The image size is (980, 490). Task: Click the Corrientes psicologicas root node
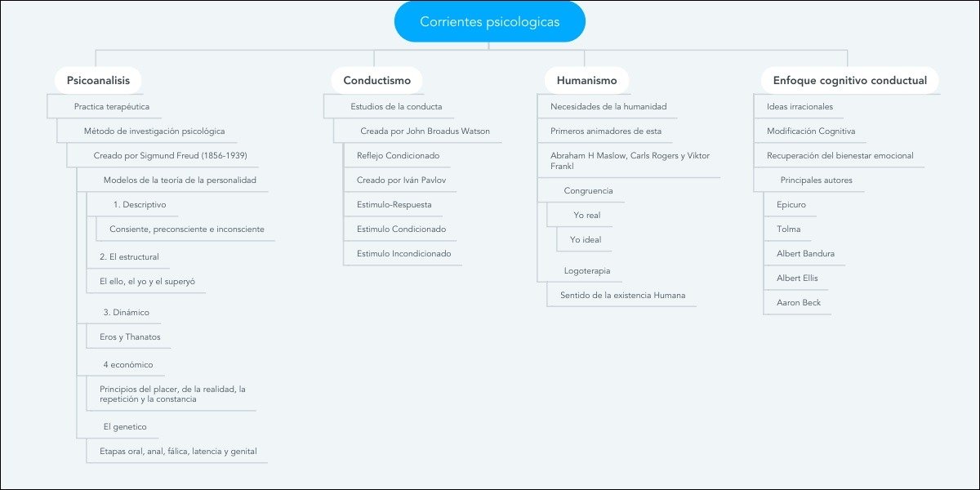tap(489, 22)
